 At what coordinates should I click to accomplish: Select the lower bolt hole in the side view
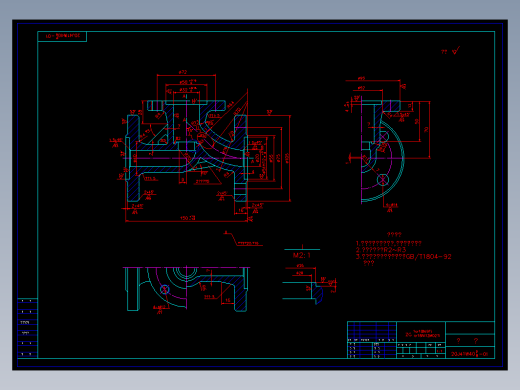[x=383, y=180]
